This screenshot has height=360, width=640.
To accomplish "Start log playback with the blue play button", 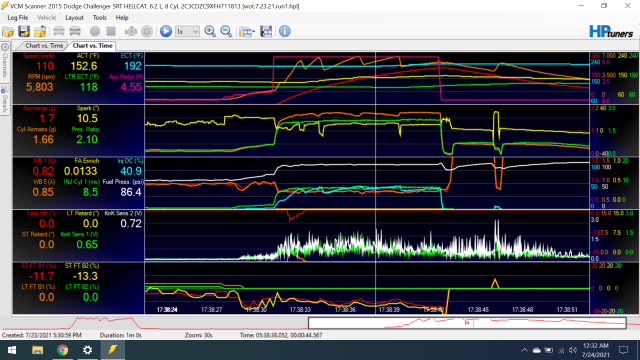I will [166, 31].
